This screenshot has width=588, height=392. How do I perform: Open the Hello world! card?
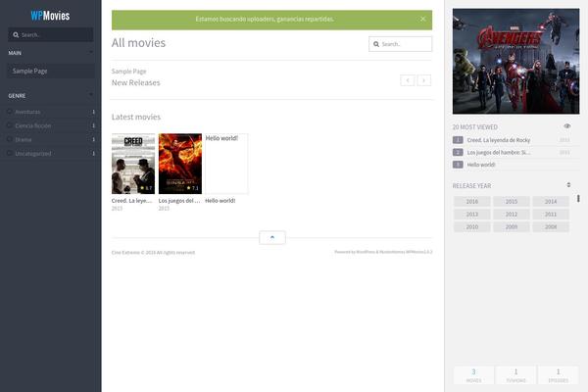(226, 164)
